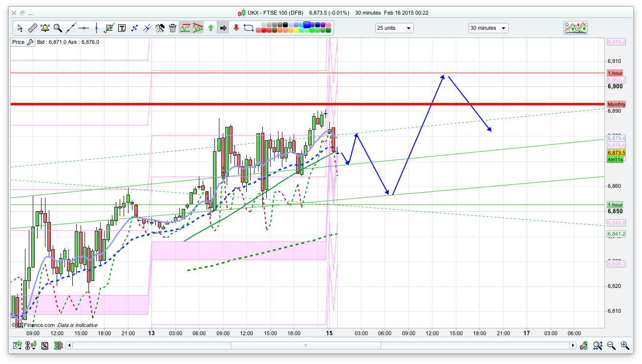642x364 pixels.
Task: Click the green up arrow marker tool
Action: click(211, 28)
